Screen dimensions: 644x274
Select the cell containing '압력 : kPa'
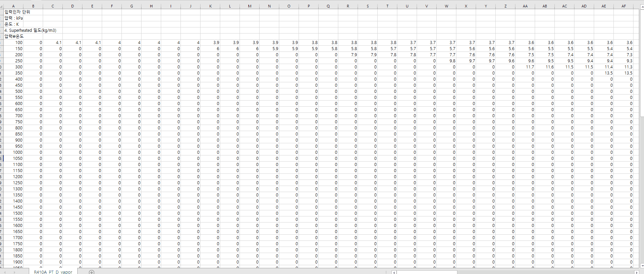pos(13,18)
